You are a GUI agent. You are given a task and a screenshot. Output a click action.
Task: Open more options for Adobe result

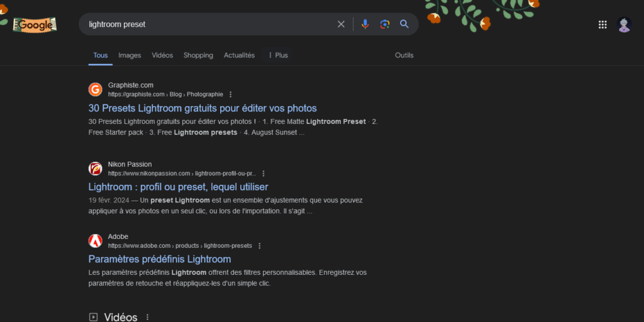[260, 246]
